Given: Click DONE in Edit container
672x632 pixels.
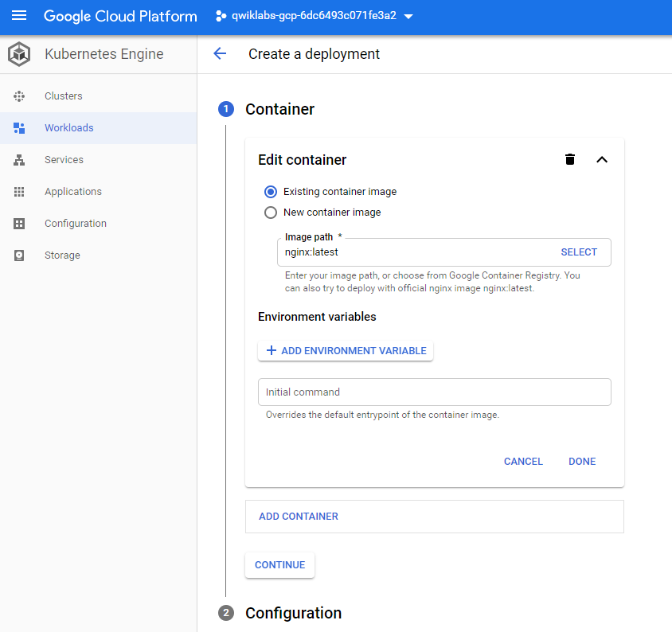Looking at the screenshot, I should tap(582, 462).
